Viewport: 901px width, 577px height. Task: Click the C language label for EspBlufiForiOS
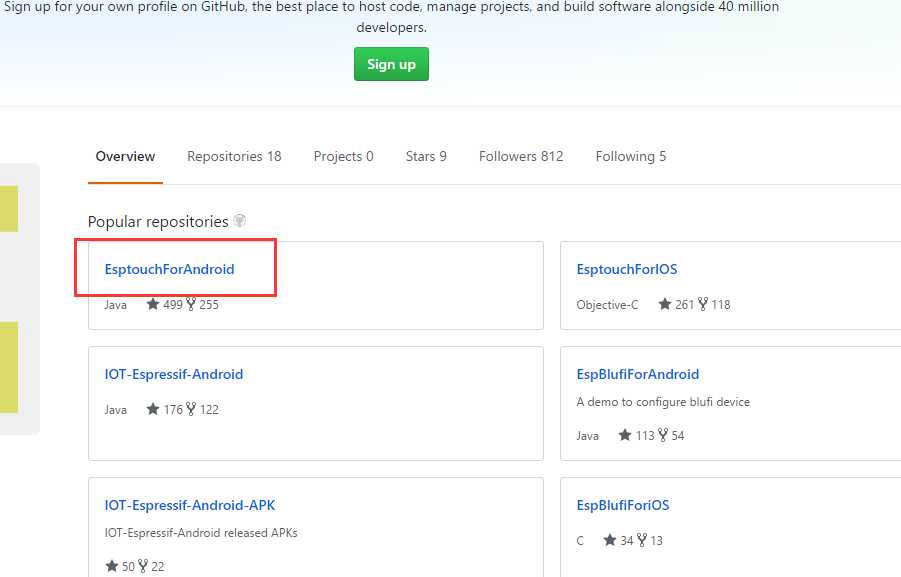click(580, 541)
